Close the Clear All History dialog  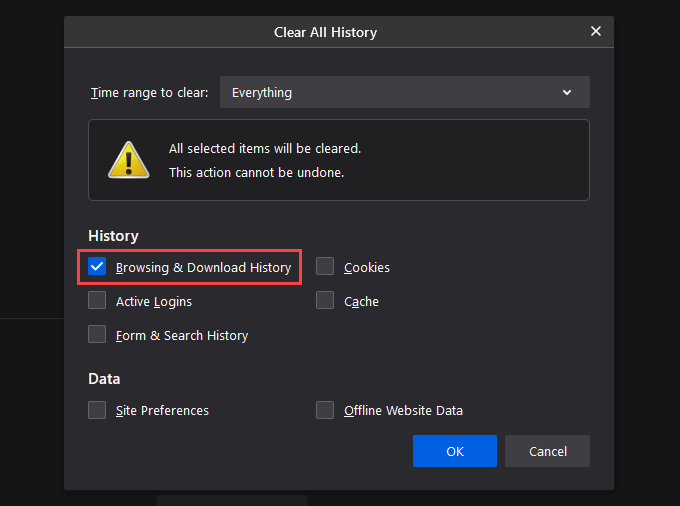pyautogui.click(x=596, y=31)
